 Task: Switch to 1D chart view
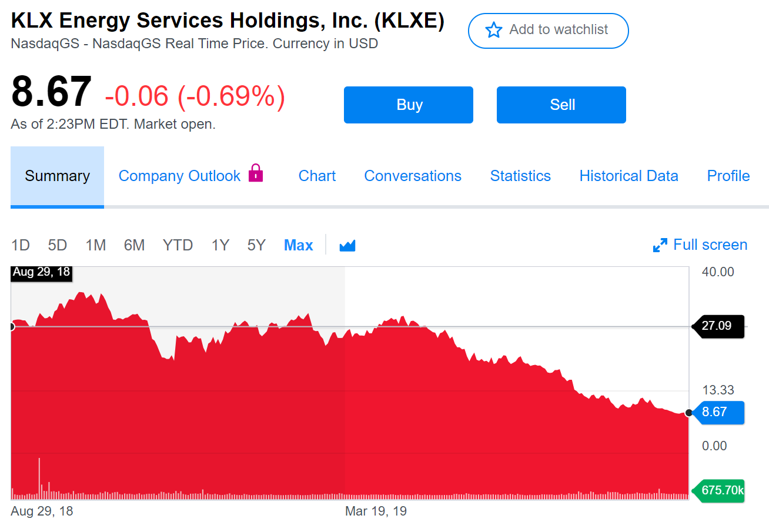(21, 245)
